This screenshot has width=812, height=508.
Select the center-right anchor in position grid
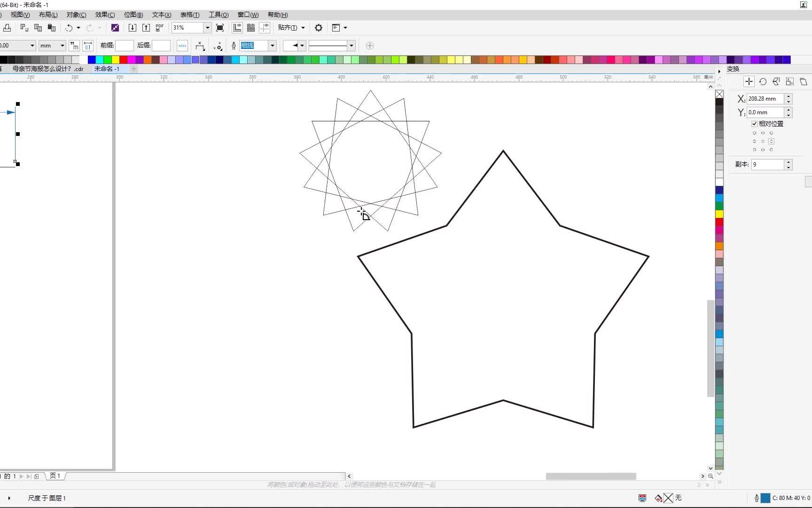pyautogui.click(x=771, y=141)
